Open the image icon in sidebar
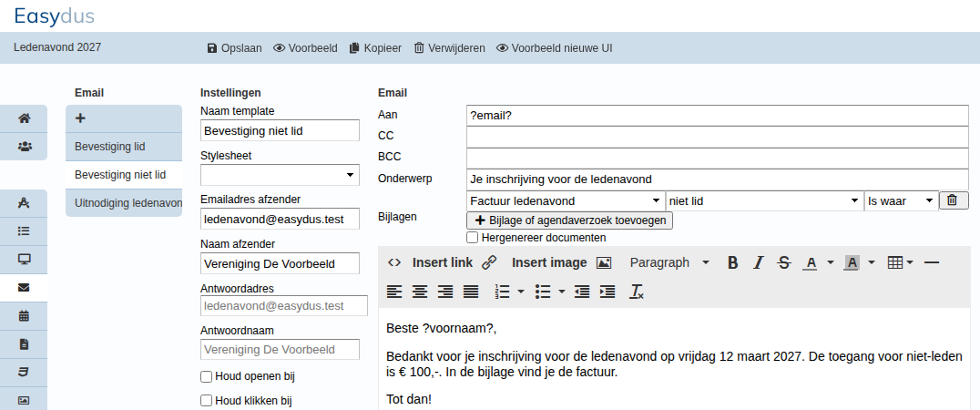980x410 pixels. coord(24,400)
